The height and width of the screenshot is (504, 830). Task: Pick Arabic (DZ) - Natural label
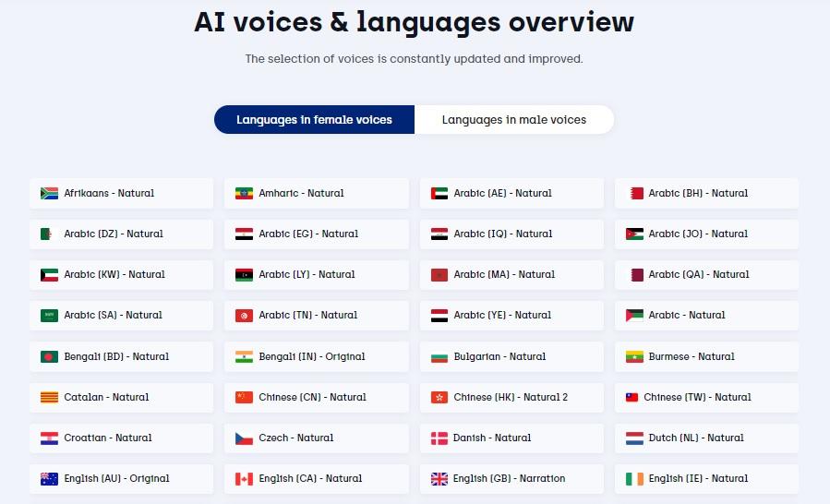coord(114,234)
